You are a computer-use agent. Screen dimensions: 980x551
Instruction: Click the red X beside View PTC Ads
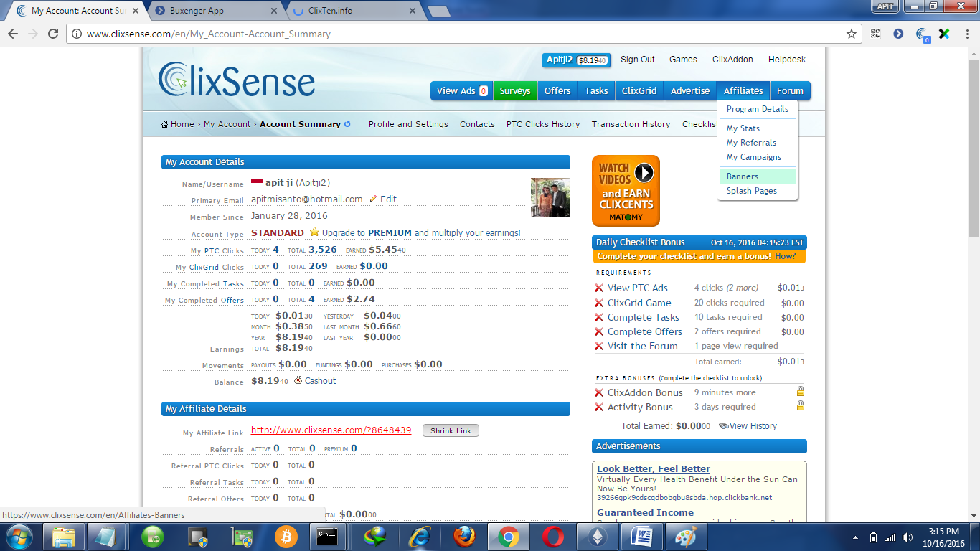pyautogui.click(x=599, y=288)
